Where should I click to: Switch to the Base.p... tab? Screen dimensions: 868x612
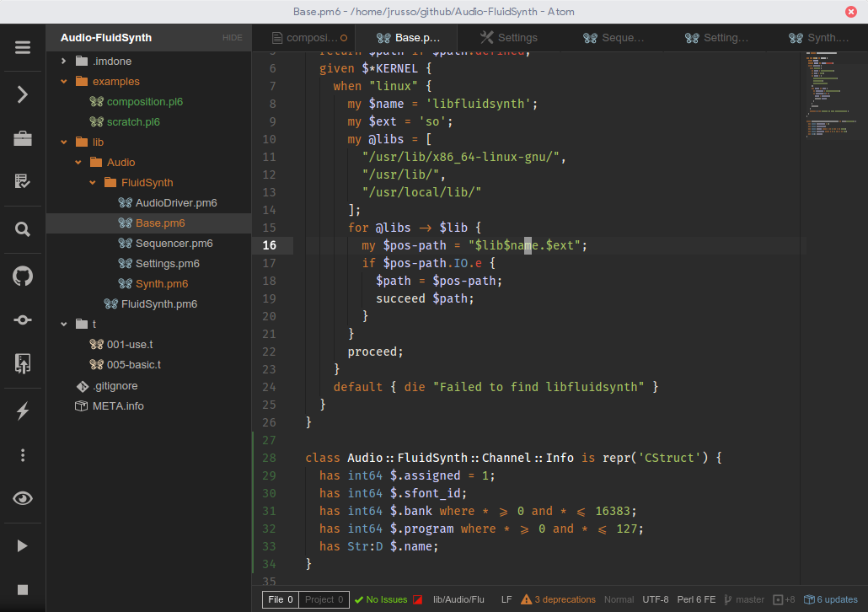point(406,38)
